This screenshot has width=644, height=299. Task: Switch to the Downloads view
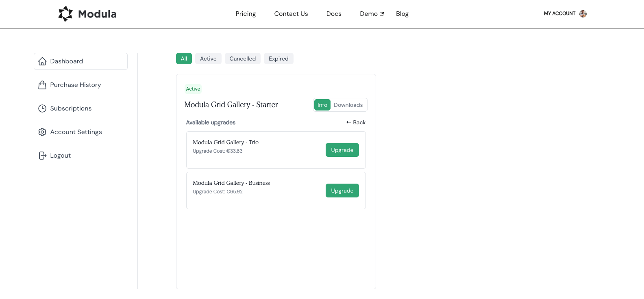pyautogui.click(x=348, y=105)
